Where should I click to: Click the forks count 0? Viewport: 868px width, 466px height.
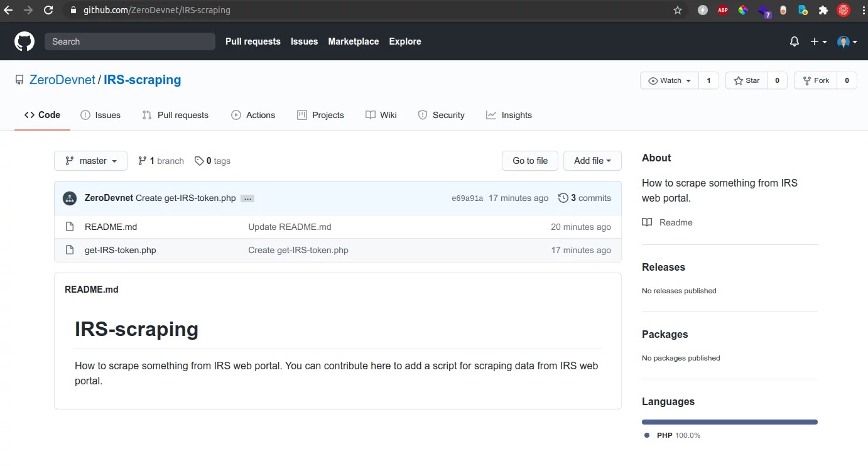point(847,80)
